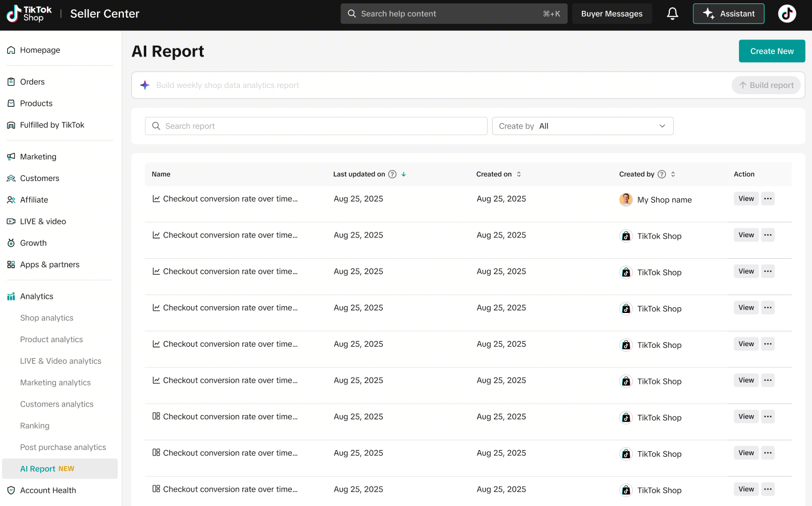Click the Build report button
This screenshot has height=506, width=812.
tap(766, 85)
